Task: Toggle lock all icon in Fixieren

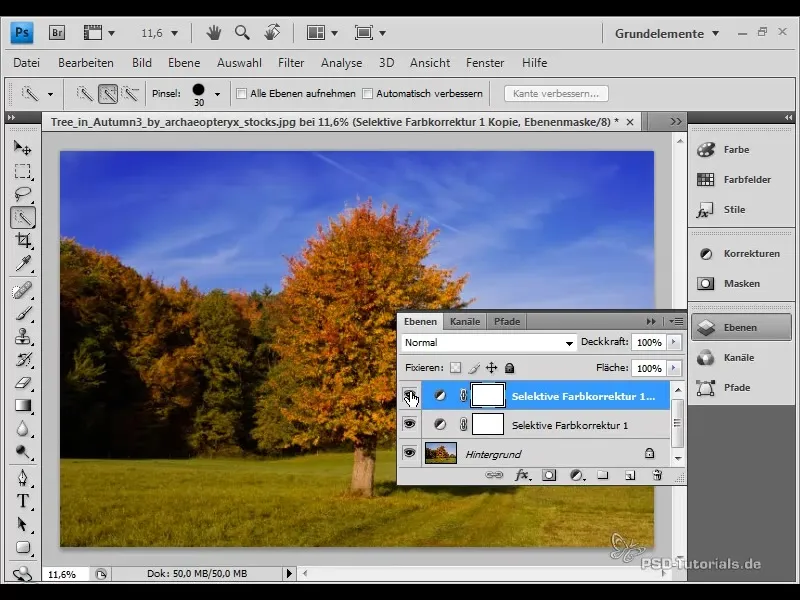Action: (x=509, y=368)
